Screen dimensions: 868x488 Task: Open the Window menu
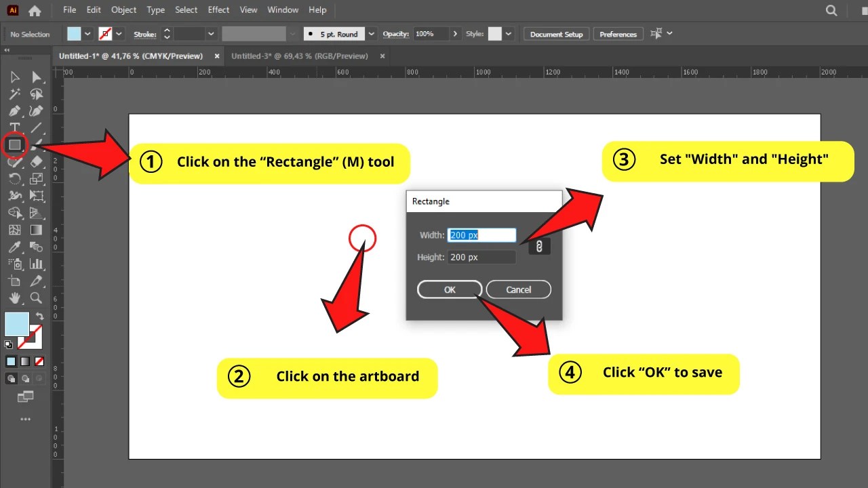283,9
